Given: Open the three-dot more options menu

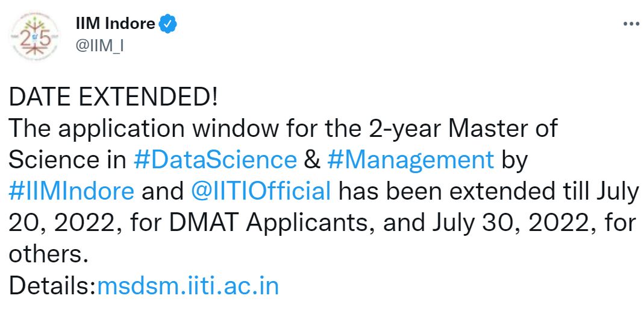Looking at the screenshot, I should 630,24.
